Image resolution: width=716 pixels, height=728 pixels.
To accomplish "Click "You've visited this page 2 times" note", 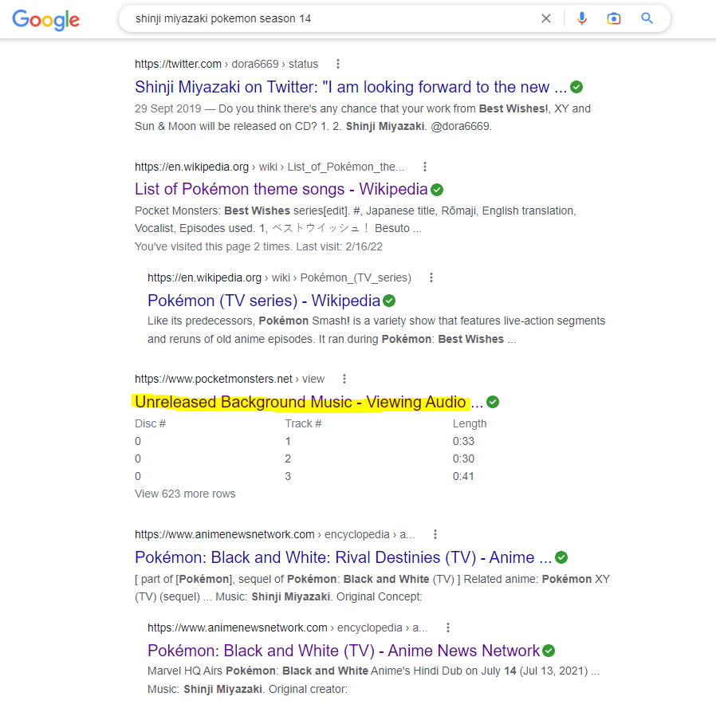I will click(258, 246).
